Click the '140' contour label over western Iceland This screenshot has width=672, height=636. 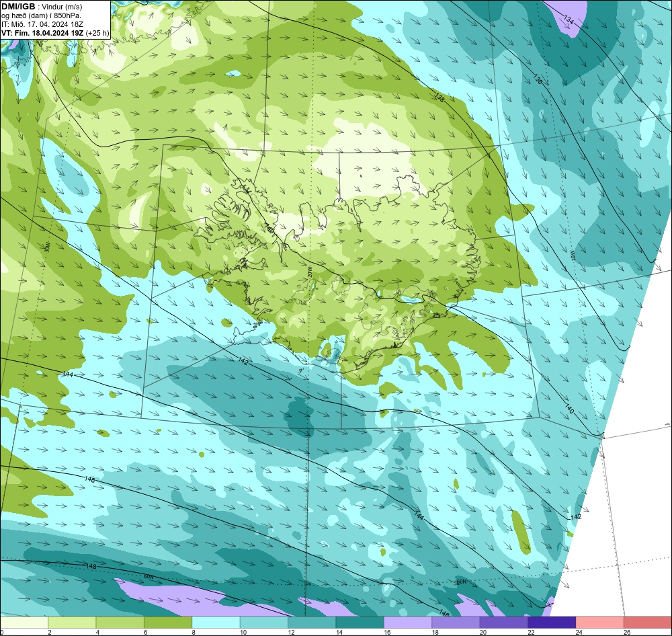point(269,227)
